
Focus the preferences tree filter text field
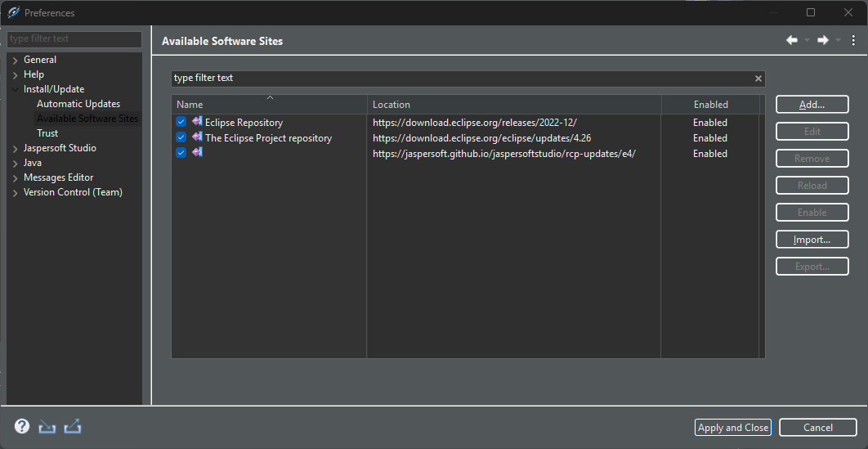(x=74, y=38)
